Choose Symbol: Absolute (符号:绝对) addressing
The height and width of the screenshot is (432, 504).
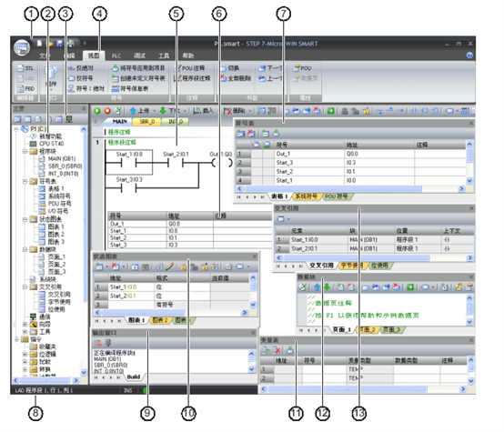click(86, 89)
